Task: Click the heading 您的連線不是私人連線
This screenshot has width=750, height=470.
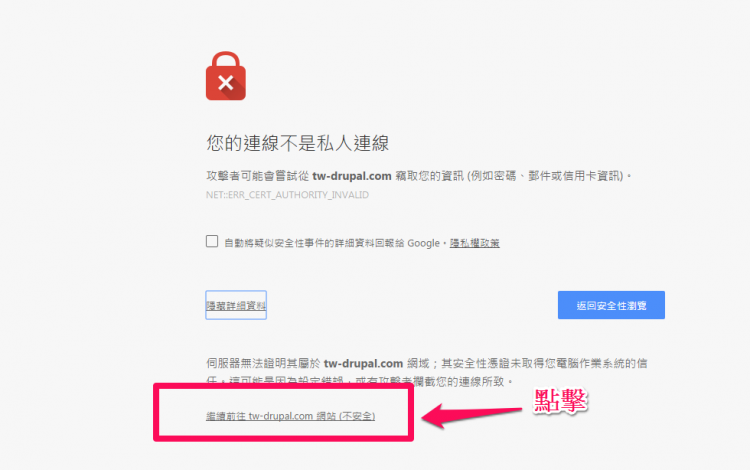Action: [298, 143]
